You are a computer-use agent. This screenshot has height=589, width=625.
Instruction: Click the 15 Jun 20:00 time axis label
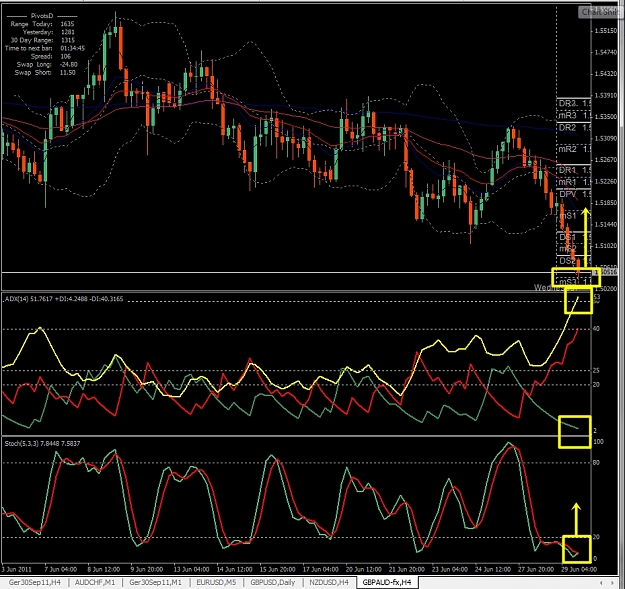277,569
